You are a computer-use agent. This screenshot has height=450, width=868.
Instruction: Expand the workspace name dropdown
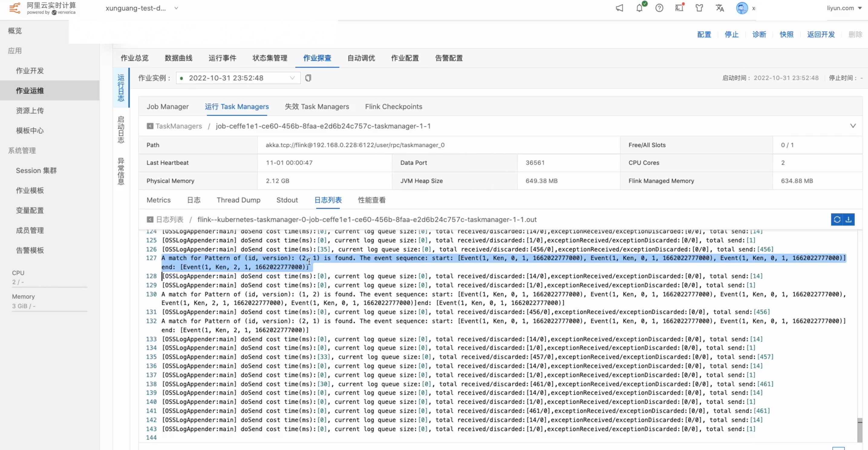coord(176,8)
